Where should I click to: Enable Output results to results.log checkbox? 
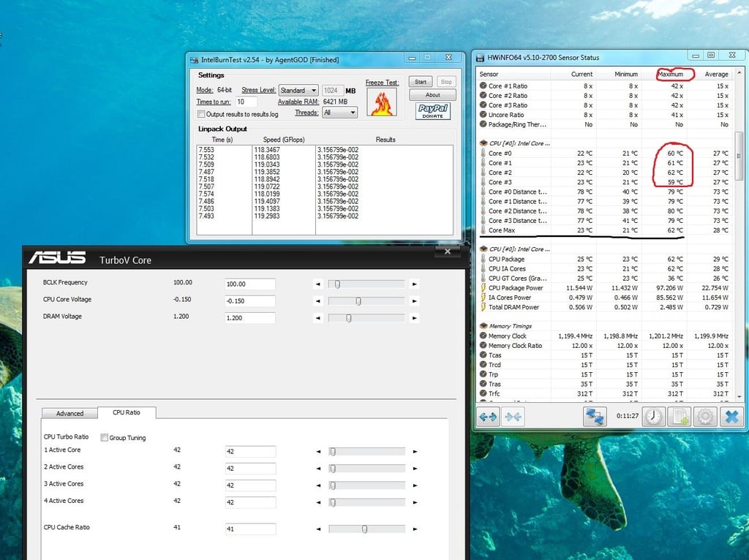[x=201, y=114]
